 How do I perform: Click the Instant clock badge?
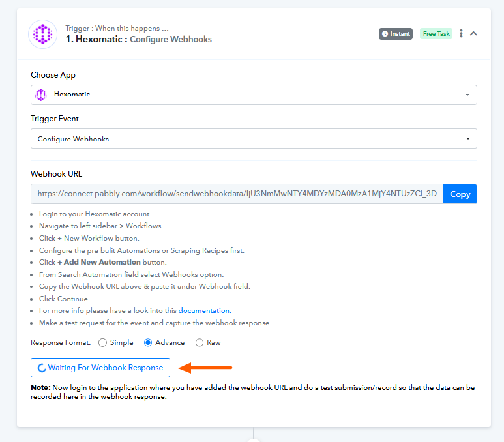click(396, 34)
